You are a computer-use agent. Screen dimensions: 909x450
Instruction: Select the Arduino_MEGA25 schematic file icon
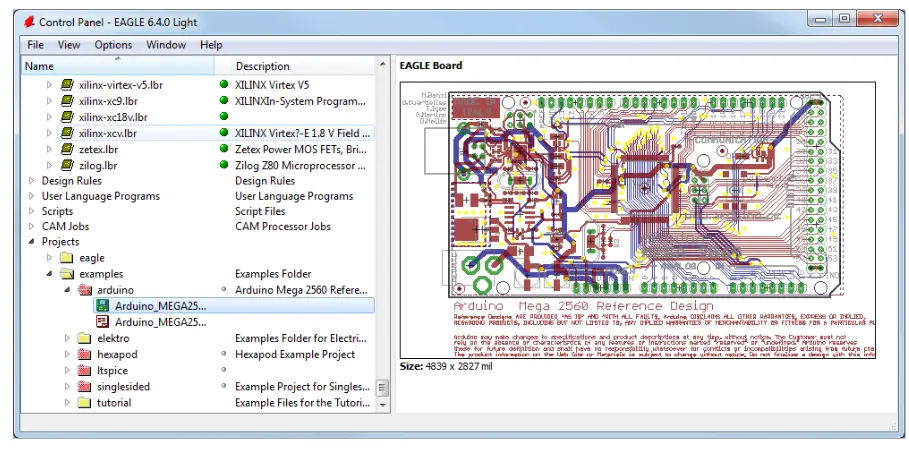[103, 322]
